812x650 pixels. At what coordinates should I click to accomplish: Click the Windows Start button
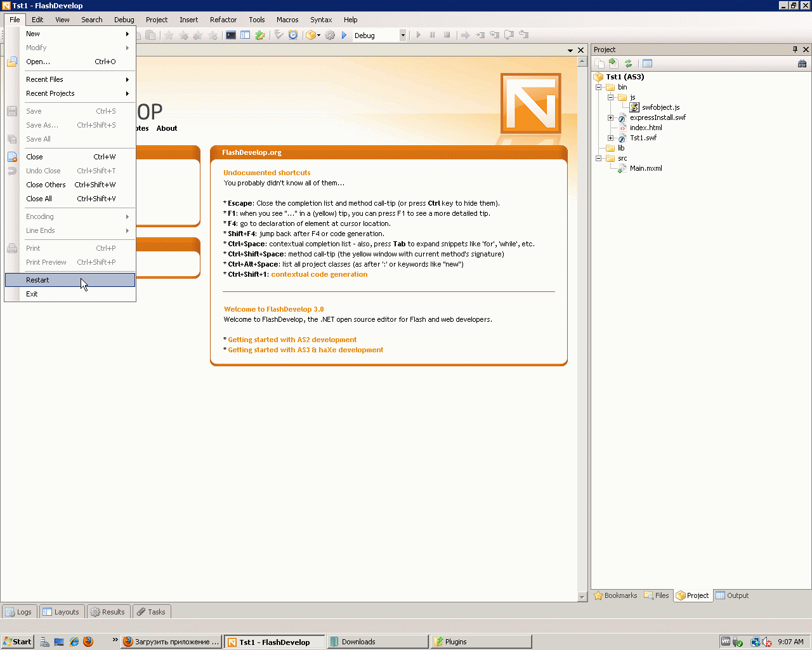click(x=17, y=642)
